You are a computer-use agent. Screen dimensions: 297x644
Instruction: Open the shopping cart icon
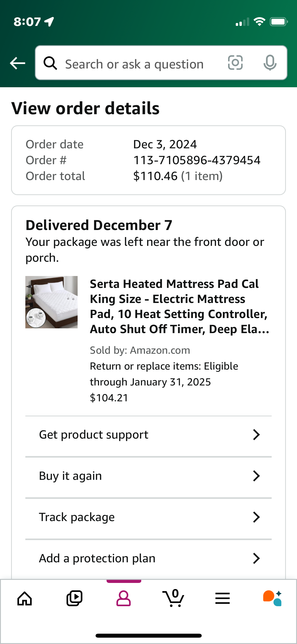coord(173,598)
